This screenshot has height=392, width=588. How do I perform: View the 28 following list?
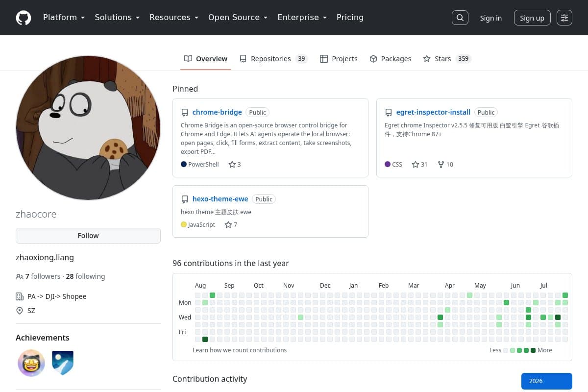click(85, 276)
